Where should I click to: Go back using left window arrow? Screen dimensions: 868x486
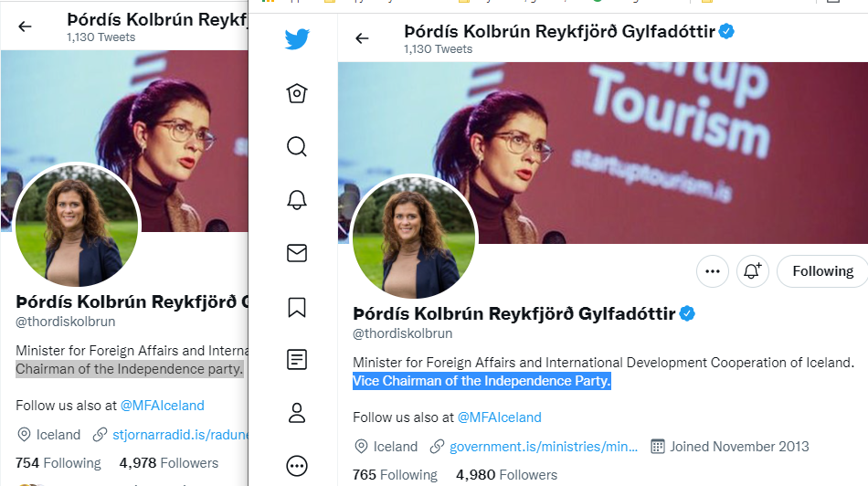(25, 26)
